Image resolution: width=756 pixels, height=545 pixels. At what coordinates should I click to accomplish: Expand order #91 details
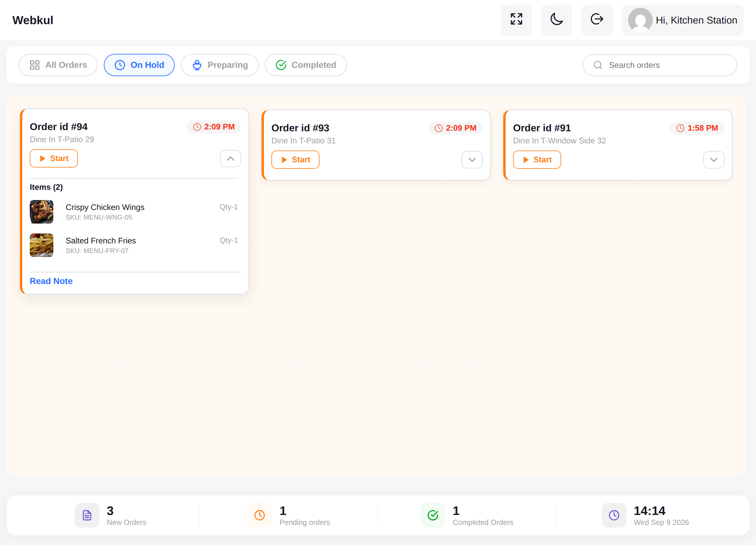(714, 159)
